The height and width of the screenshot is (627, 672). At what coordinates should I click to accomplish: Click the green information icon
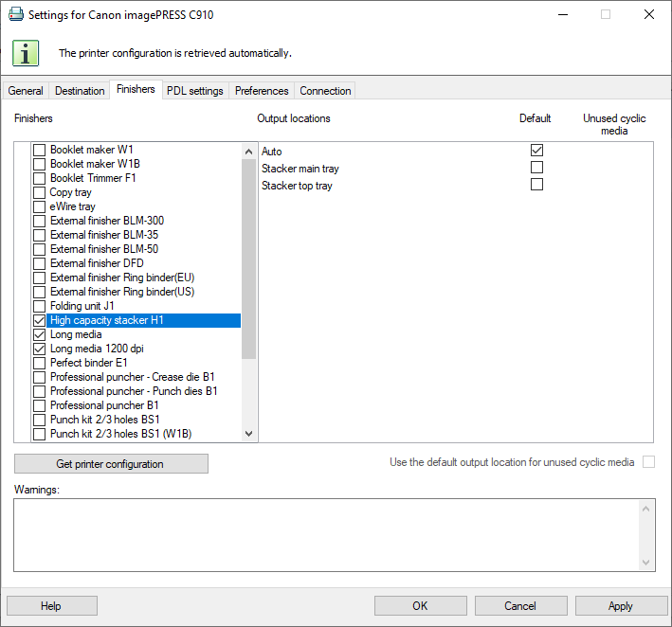click(26, 53)
